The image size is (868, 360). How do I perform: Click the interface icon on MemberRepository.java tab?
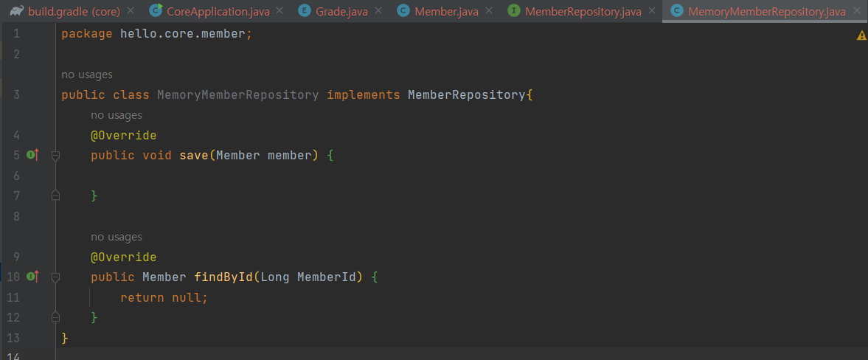point(514,10)
